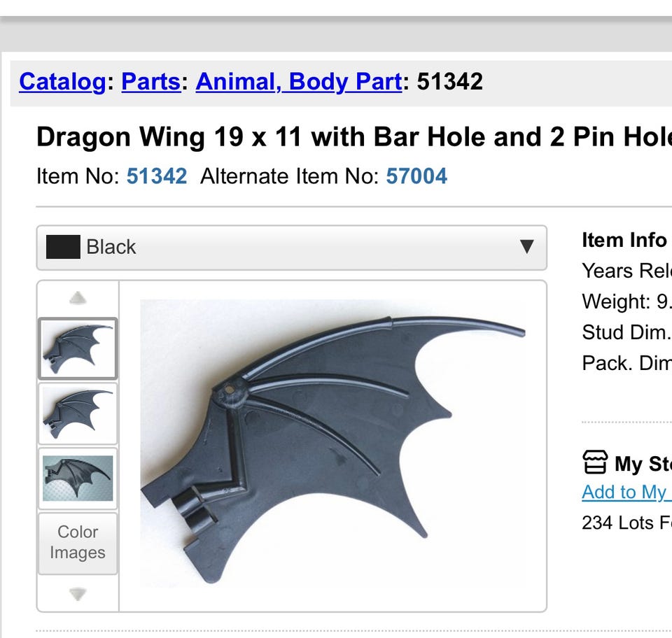672x638 pixels.
Task: Click the Item No 51342 link
Action: tap(157, 176)
